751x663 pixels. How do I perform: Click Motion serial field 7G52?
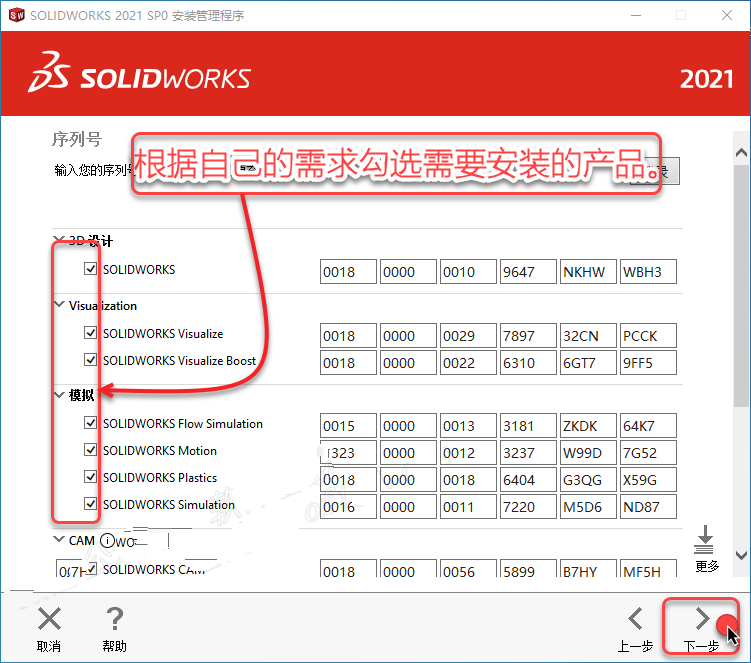coord(648,453)
